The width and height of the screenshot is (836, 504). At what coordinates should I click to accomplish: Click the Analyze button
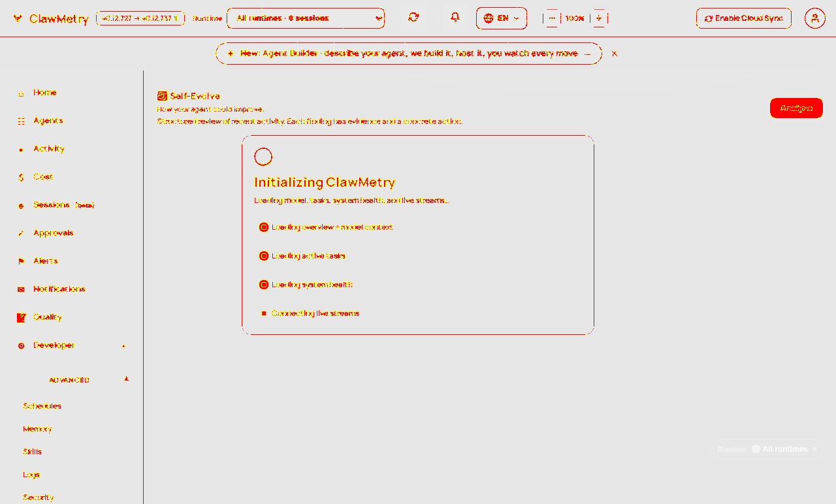[796, 108]
